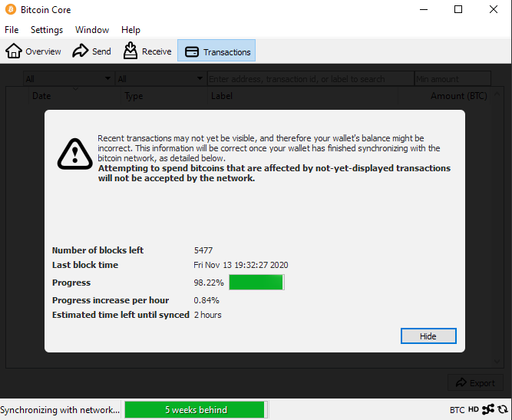Viewport: 512px width, 420px height.
Task: Open the Overview tab
Action: 33,51
